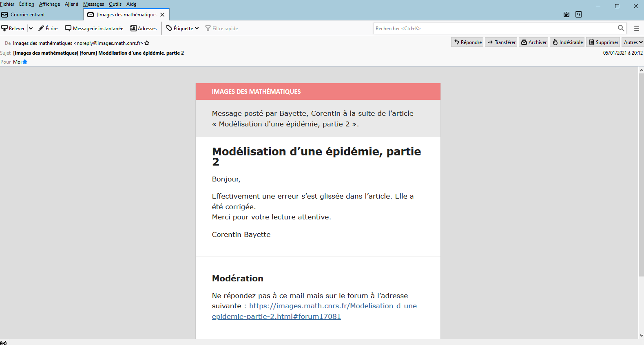
Task: Click the Relever get messages icon
Action: (x=5, y=28)
